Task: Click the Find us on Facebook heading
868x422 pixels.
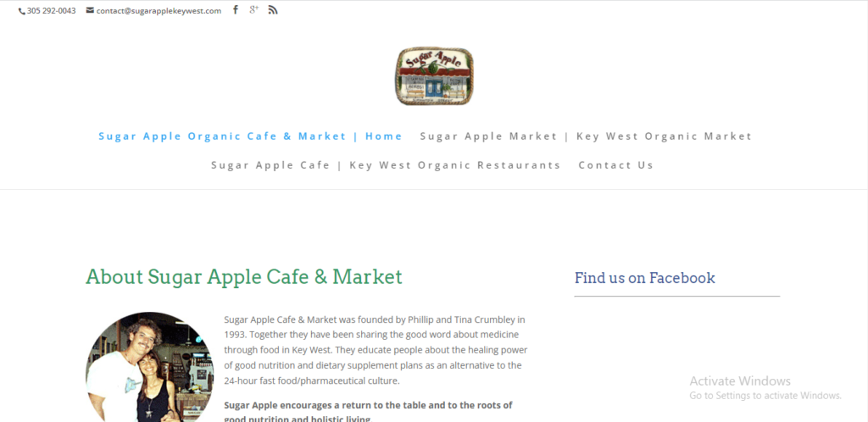Action: click(x=644, y=278)
